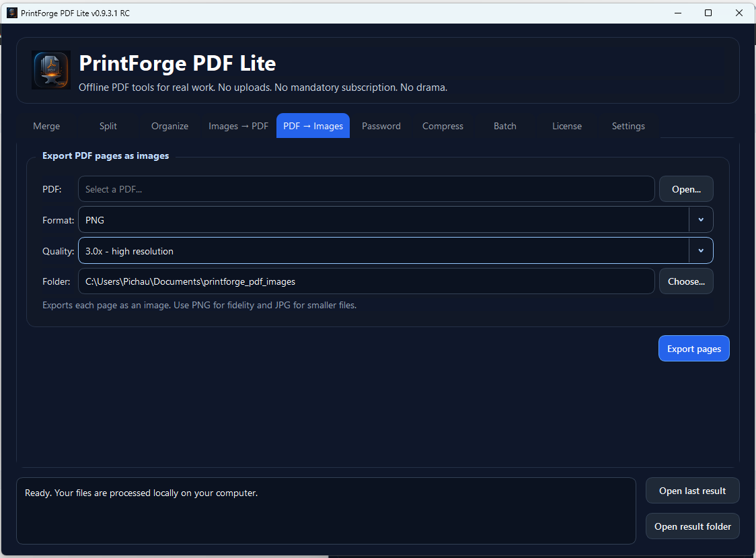Viewport: 756px width, 558px height.
Task: Go to the Organize tab
Action: (169, 126)
